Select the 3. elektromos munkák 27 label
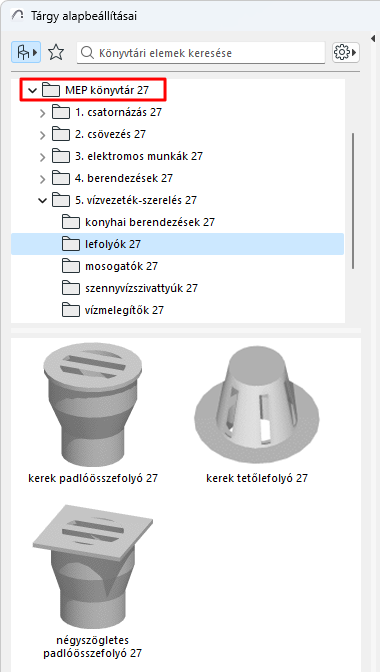This screenshot has width=380, height=672. pos(139,156)
